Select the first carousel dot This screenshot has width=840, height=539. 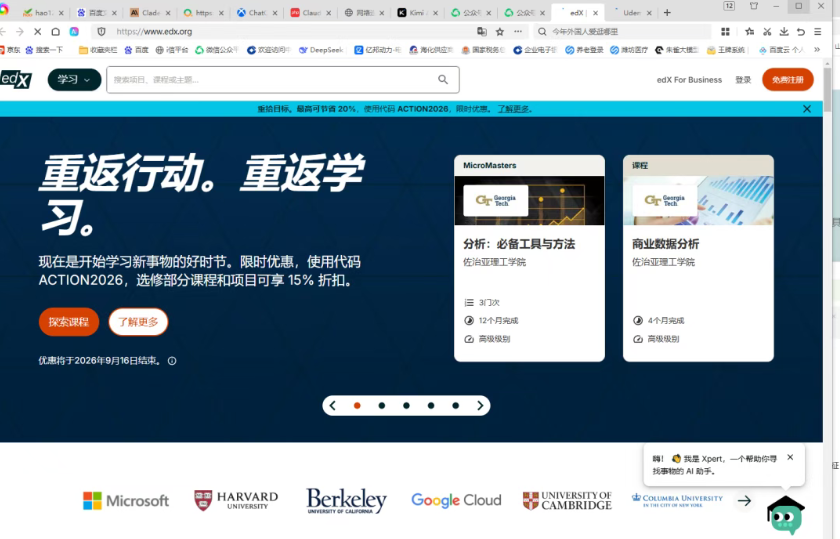click(x=357, y=406)
